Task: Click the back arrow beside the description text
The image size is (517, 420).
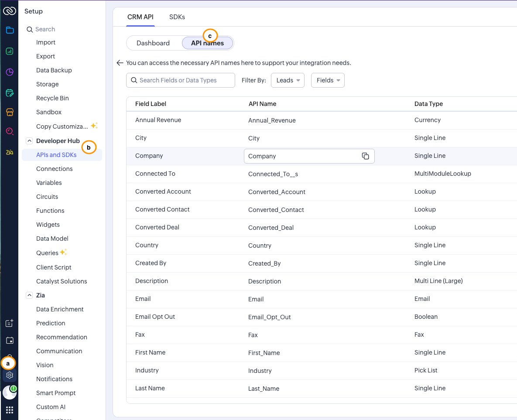Action: (x=120, y=63)
